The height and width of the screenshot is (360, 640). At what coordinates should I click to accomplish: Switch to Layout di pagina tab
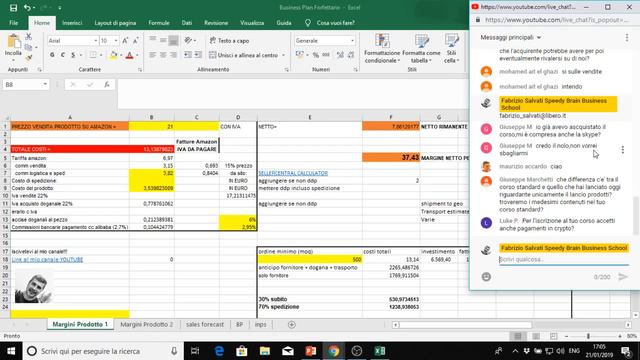point(115,23)
